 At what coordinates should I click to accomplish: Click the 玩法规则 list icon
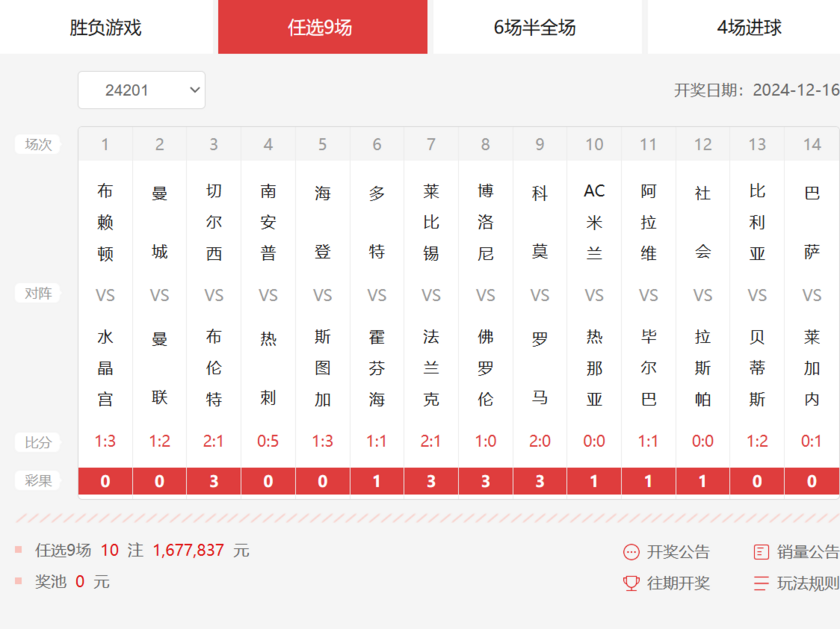pyautogui.click(x=761, y=583)
